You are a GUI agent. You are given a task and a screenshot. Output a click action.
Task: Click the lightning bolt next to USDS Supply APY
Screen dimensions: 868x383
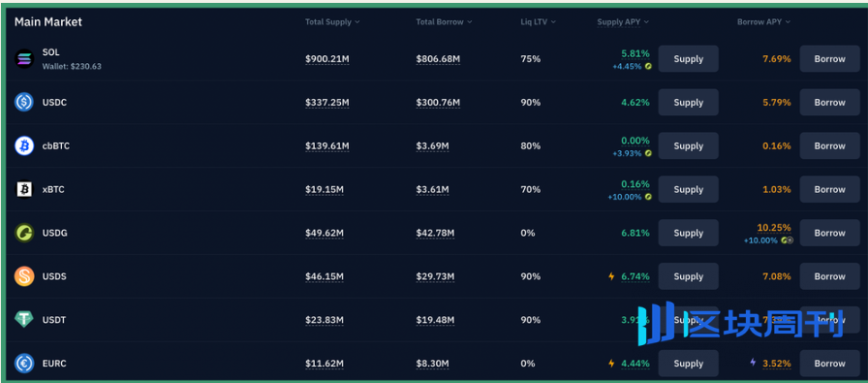[611, 276]
